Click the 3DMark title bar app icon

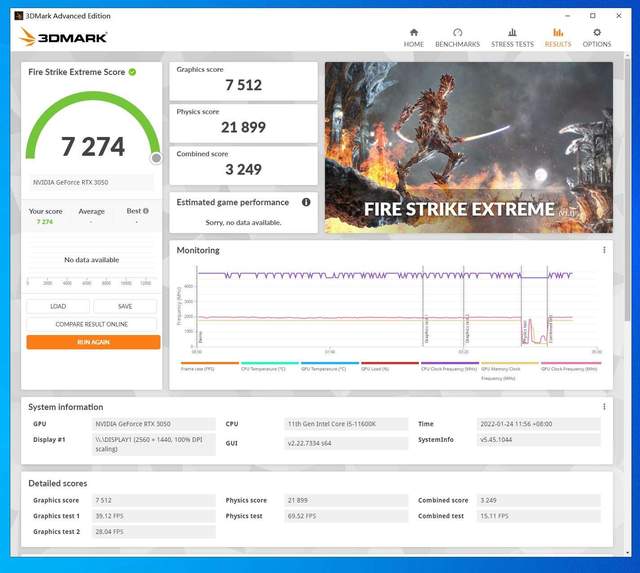[18, 16]
